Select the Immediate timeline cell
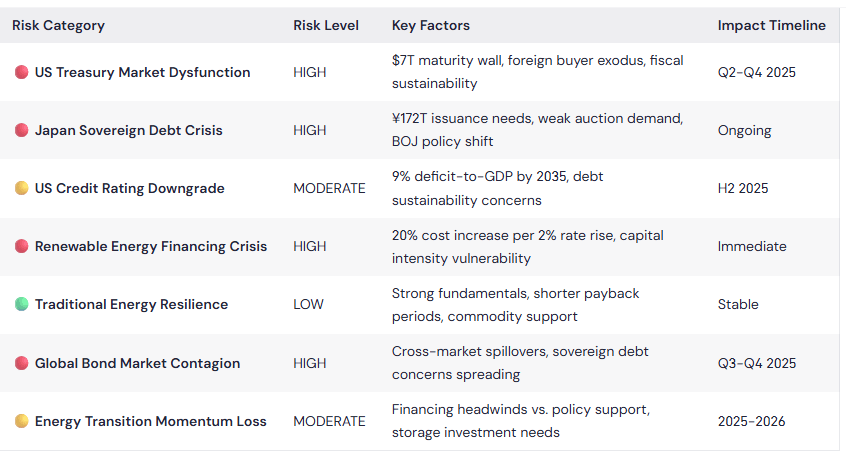Screen dimensions: 846x459 [752, 246]
